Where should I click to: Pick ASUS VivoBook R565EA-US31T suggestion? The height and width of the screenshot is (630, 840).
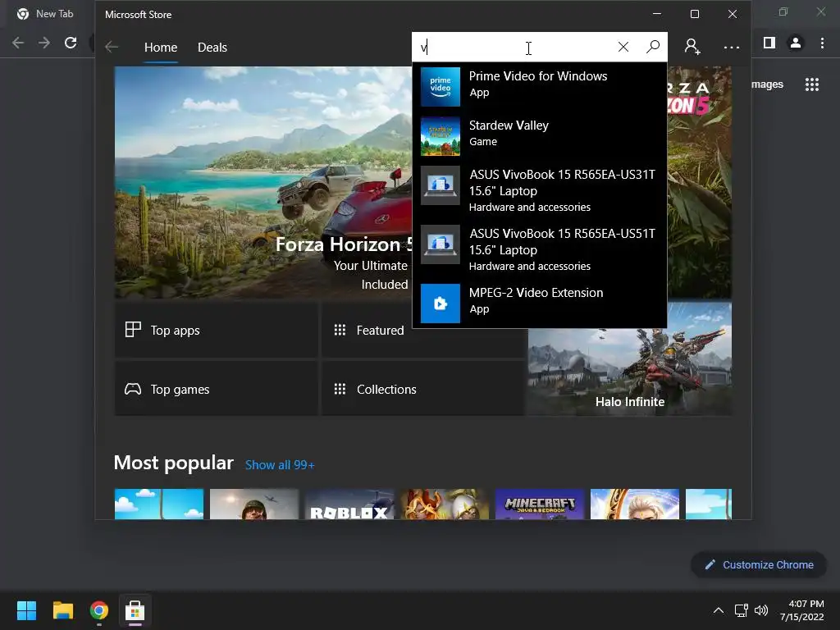tap(540, 190)
